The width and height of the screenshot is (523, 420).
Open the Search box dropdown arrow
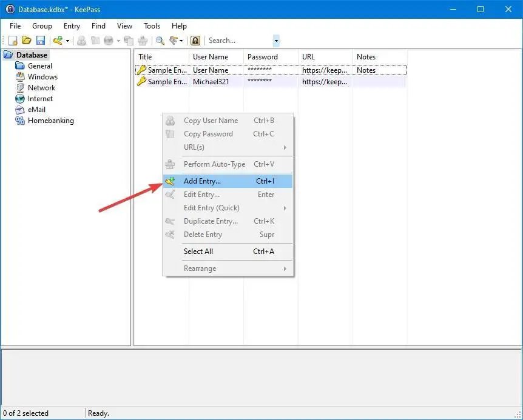276,41
